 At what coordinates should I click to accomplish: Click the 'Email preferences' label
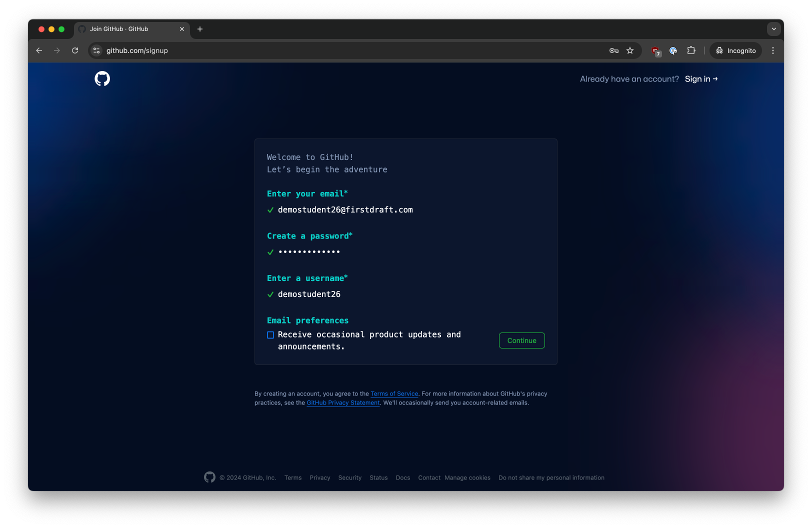tap(308, 320)
